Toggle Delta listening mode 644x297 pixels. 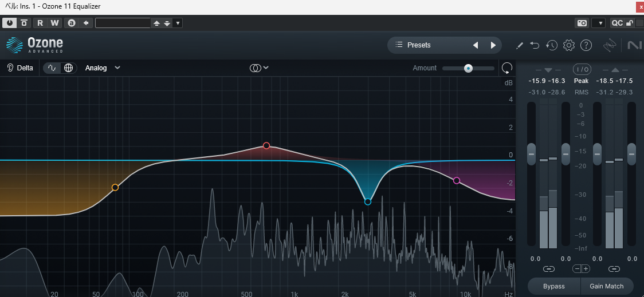(20, 68)
